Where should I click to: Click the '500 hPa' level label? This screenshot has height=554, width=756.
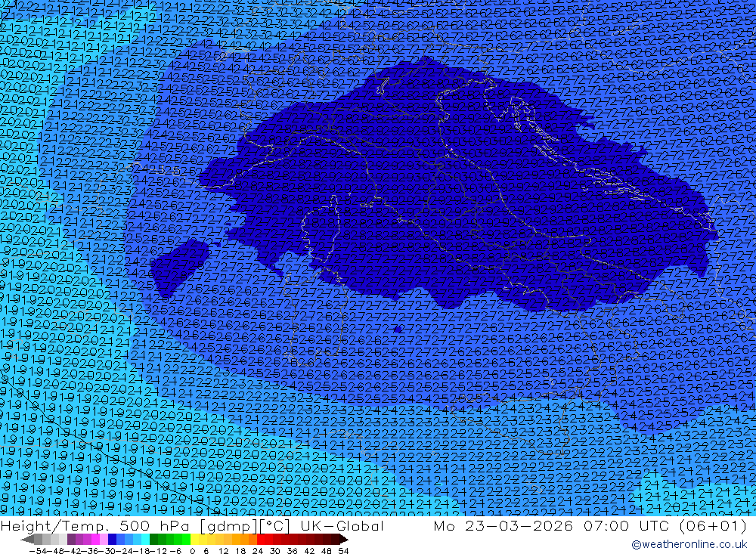[155, 525]
